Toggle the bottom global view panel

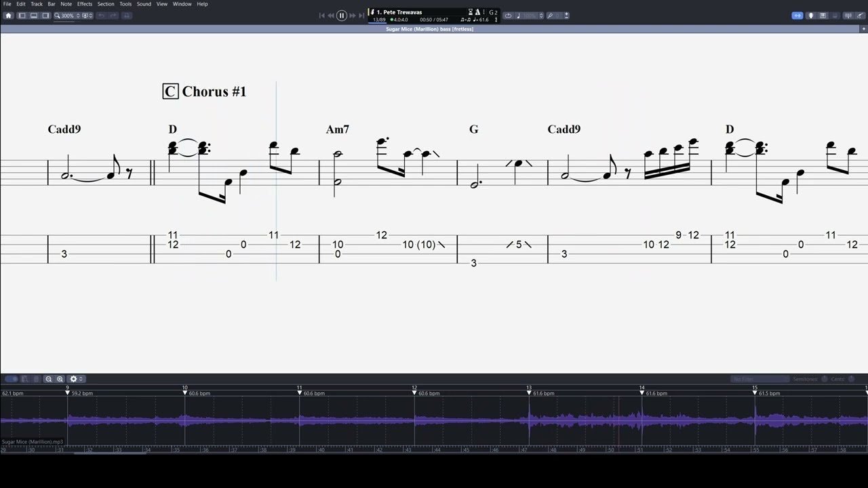pos(34,16)
